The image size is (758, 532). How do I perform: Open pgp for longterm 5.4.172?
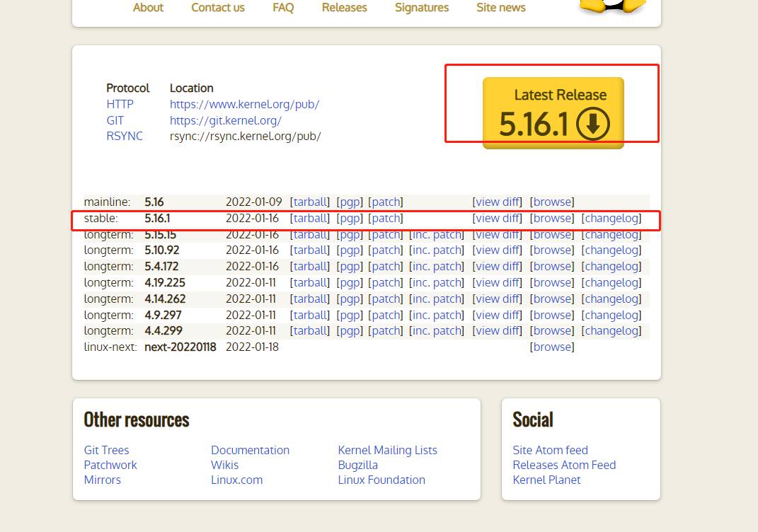point(350,267)
